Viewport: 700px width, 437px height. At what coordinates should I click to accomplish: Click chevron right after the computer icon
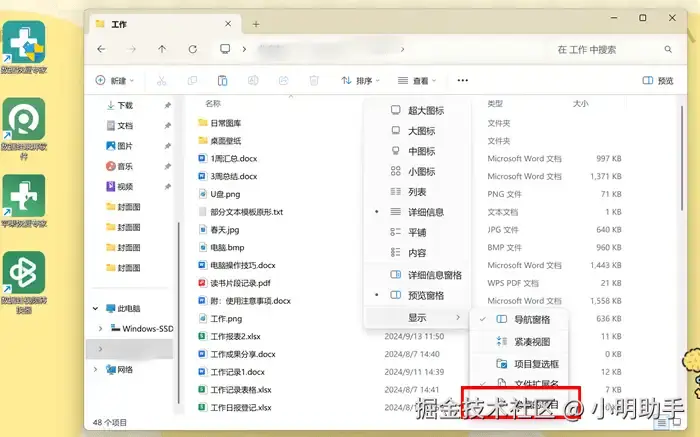[244, 49]
